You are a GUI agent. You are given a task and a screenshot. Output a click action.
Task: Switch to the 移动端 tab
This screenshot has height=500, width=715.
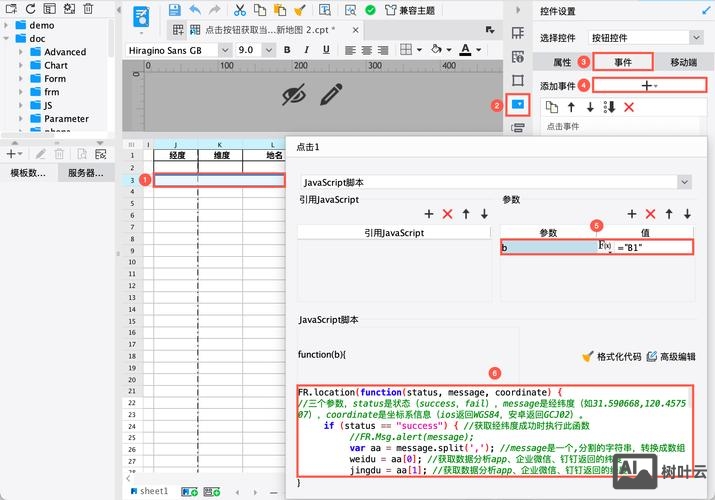tap(686, 62)
